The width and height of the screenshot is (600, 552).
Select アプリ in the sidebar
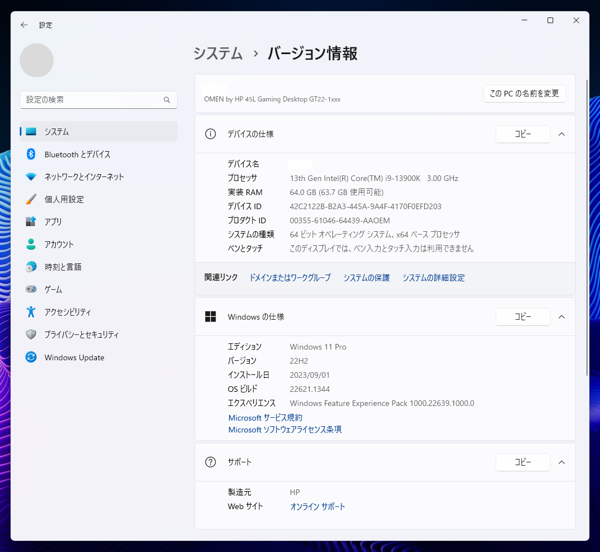tap(99, 221)
